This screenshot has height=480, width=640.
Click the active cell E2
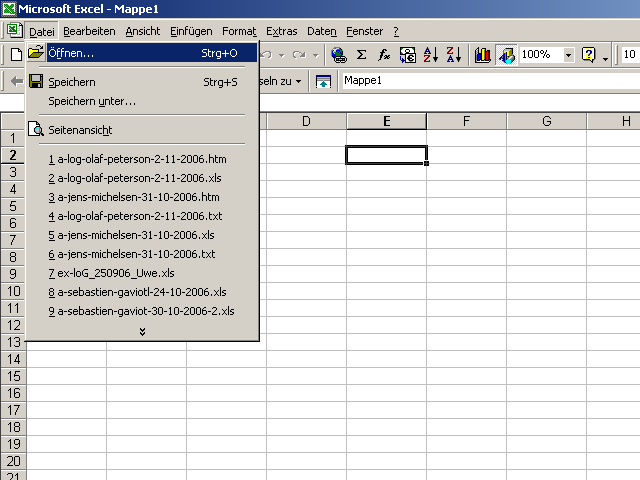click(386, 155)
